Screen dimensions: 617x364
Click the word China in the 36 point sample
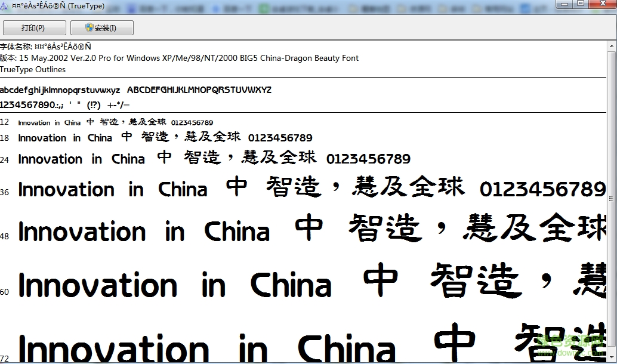[183, 190]
